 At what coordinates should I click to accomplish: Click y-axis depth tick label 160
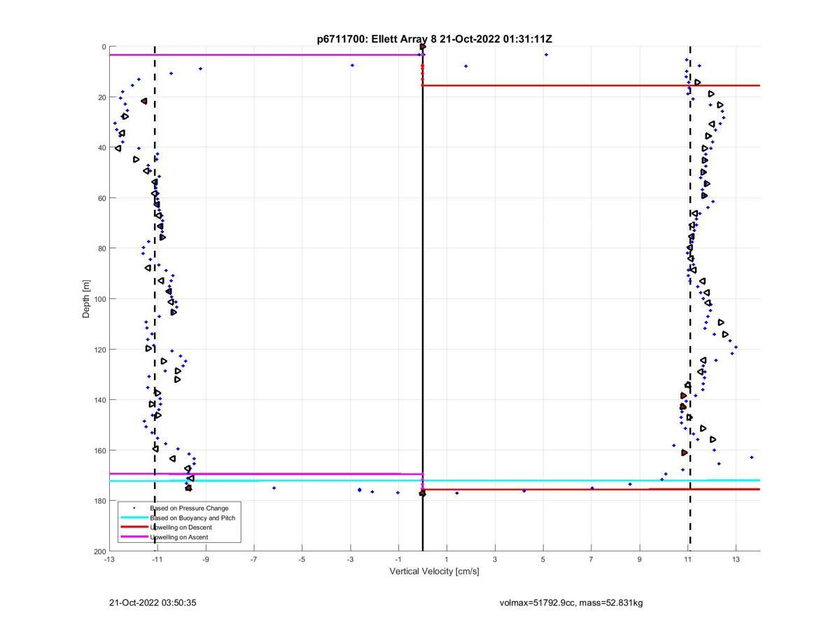pyautogui.click(x=99, y=450)
